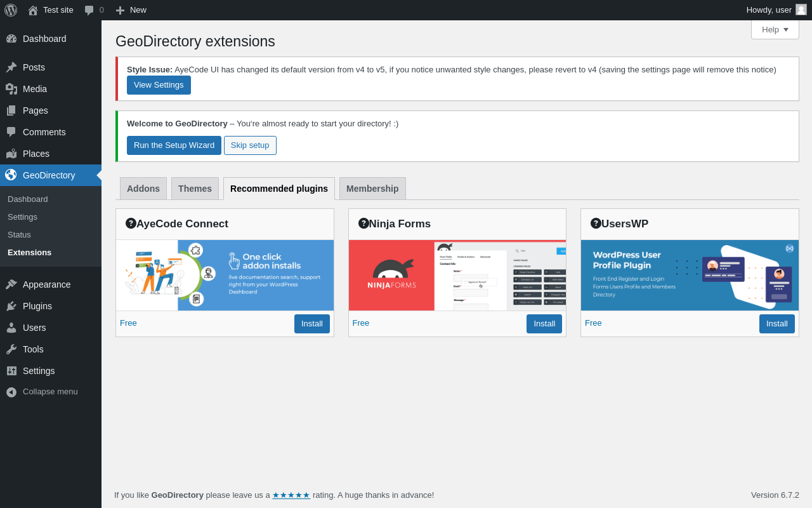The height and width of the screenshot is (508, 812).
Task: Click the Comments speech bubble sidebar icon
Action: tap(11, 132)
